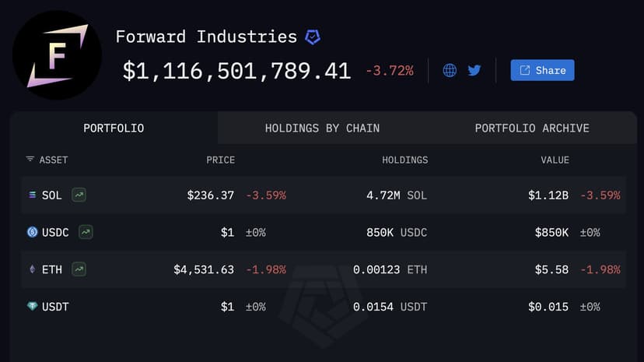Viewport: 644px width, 362px height.
Task: Select the USDT asset name link
Action: [x=55, y=307]
